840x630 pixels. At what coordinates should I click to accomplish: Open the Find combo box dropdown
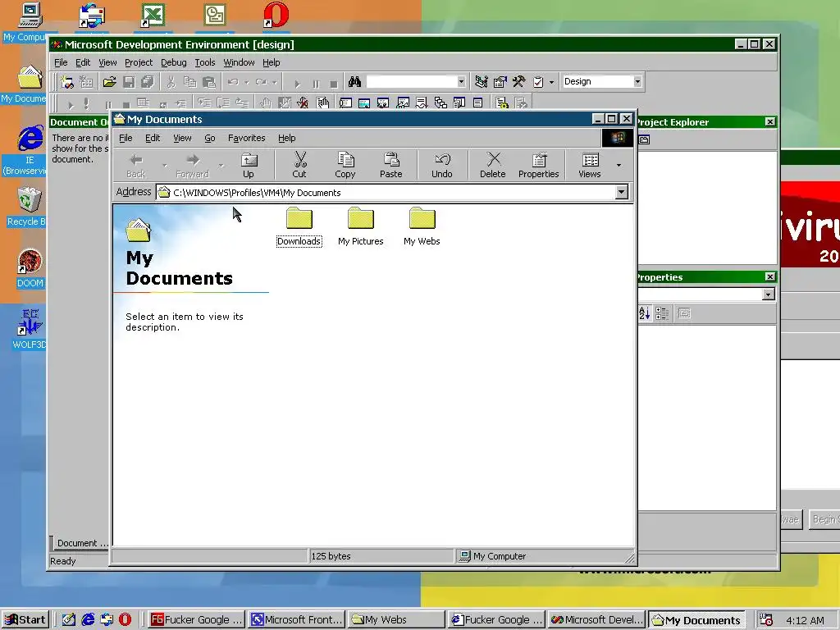(x=461, y=82)
